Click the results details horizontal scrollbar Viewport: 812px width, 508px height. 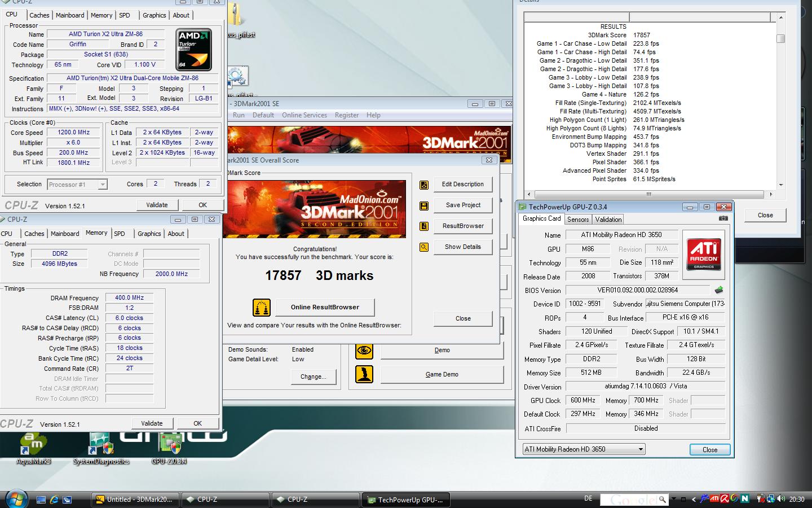tap(648, 194)
